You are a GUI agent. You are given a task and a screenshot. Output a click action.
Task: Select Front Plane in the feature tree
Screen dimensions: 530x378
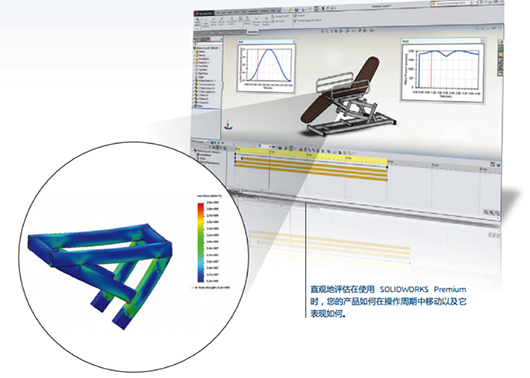point(203,66)
